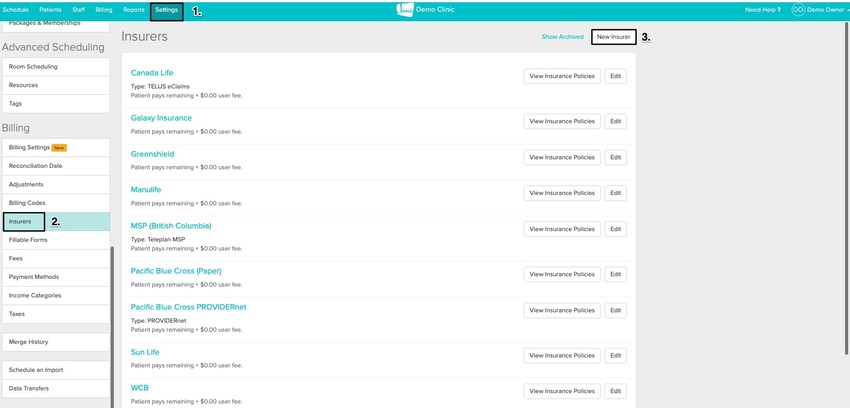Edit the MSP (British Columbia) insurer

click(x=615, y=229)
